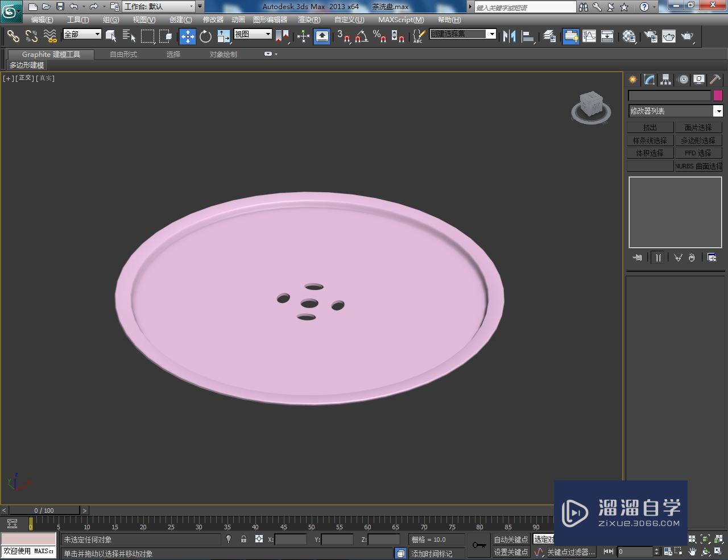This screenshot has height=560, width=728.
Task: Open the 渲染(R) menu
Action: pyautogui.click(x=309, y=20)
